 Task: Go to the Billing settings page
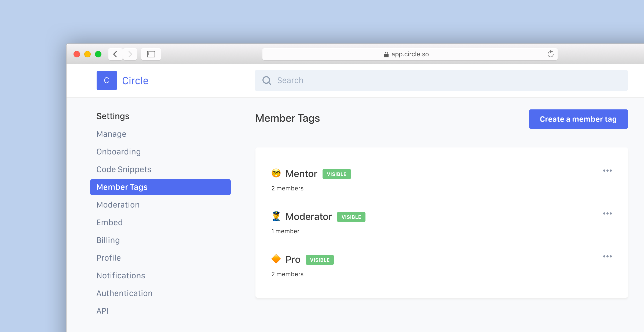pos(108,240)
